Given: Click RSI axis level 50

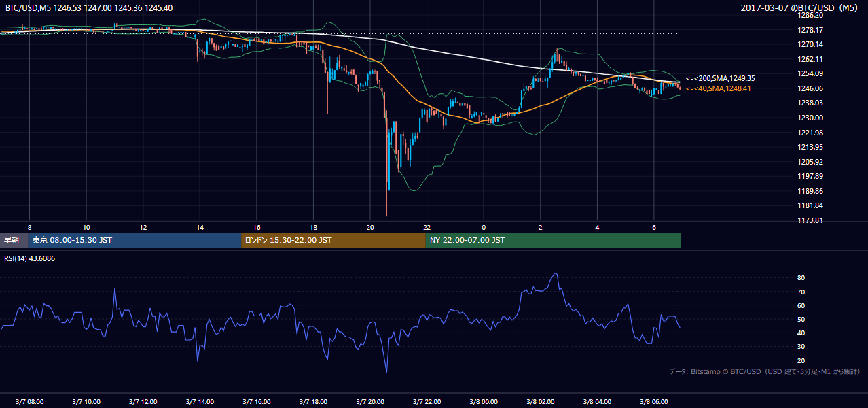Looking at the screenshot, I should [801, 319].
